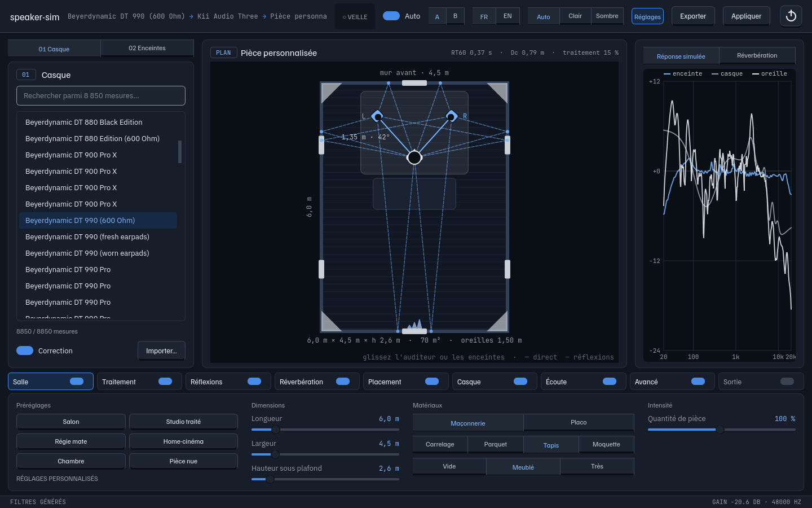Toggle the Correction switch
Viewport: 812px width, 508px height.
coord(25,351)
